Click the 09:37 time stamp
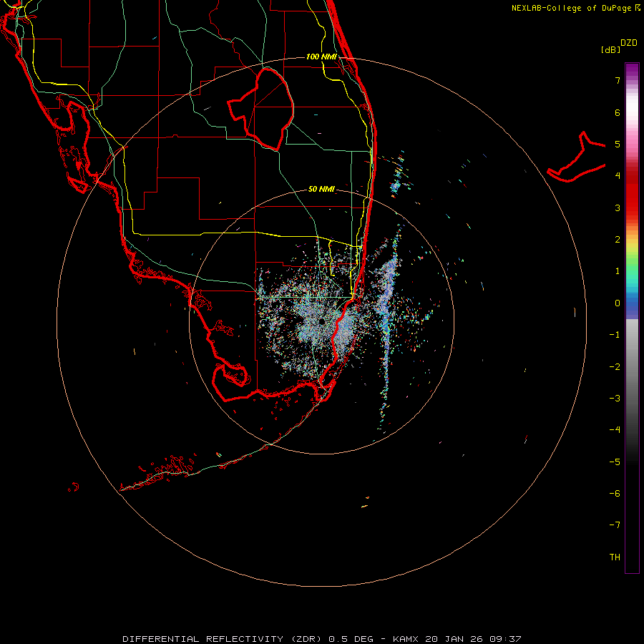The width and height of the screenshot is (644, 644). pos(505,639)
